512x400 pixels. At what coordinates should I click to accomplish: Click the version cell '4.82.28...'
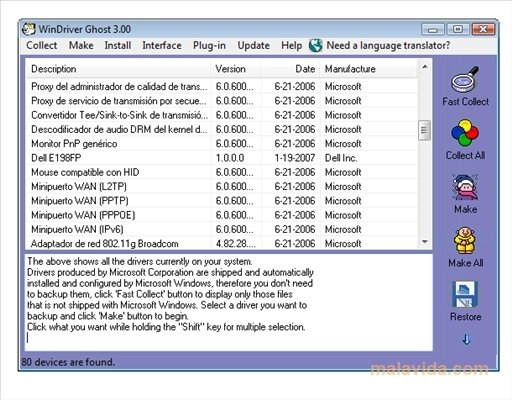point(236,244)
